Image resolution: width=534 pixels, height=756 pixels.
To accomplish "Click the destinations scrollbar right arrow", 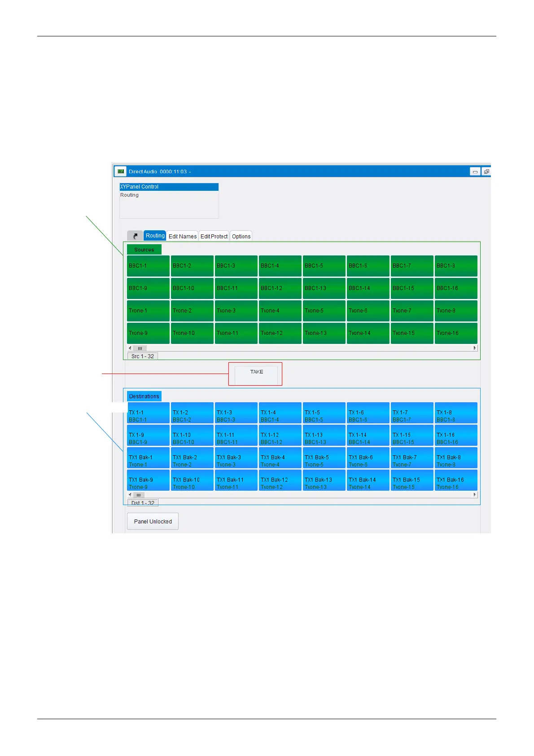I will 475,495.
